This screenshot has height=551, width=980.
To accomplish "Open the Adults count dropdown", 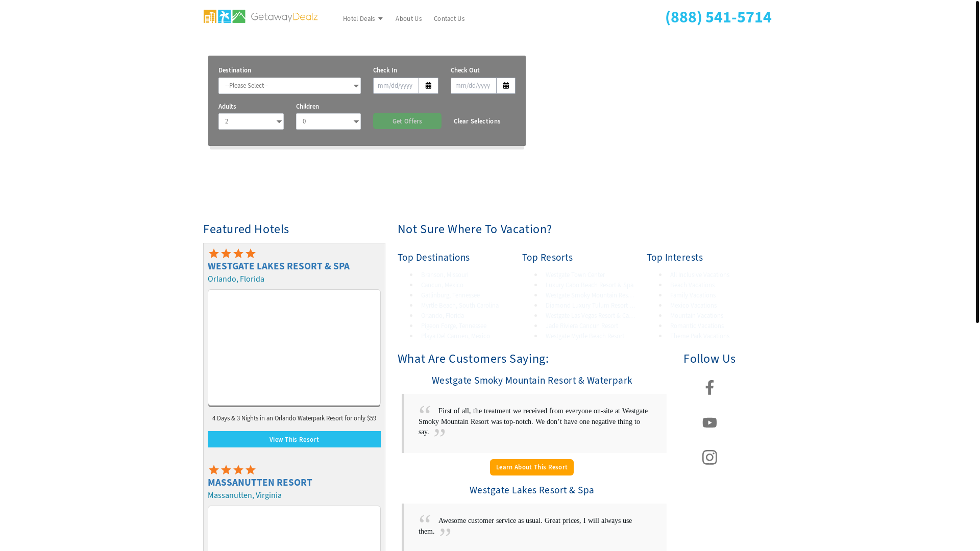I will point(251,121).
